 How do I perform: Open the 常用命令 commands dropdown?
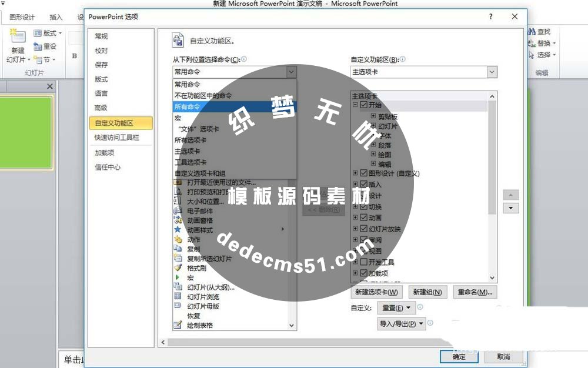coord(292,72)
